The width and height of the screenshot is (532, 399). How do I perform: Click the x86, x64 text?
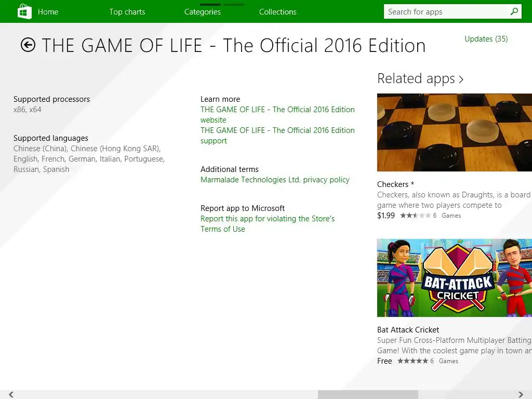click(x=28, y=110)
